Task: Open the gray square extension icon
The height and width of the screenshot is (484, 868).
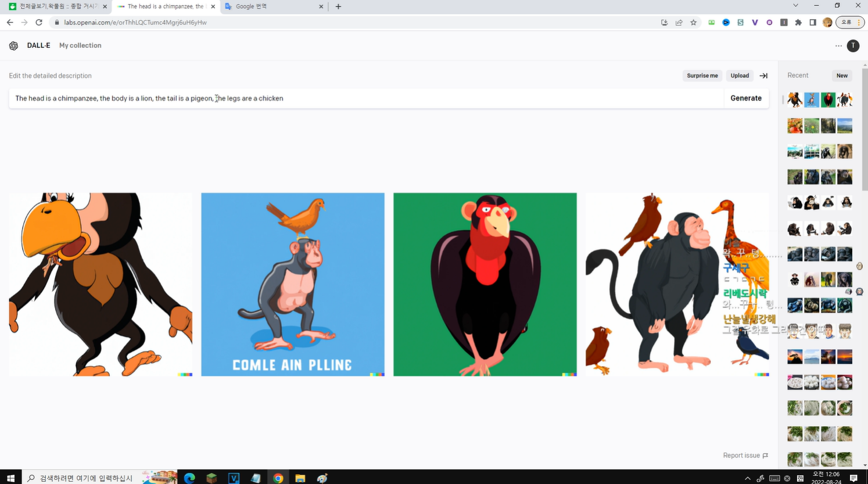Action: 784,22
